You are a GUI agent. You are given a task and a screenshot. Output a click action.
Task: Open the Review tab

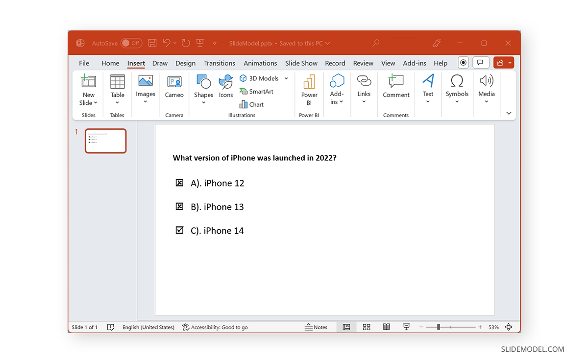363,63
